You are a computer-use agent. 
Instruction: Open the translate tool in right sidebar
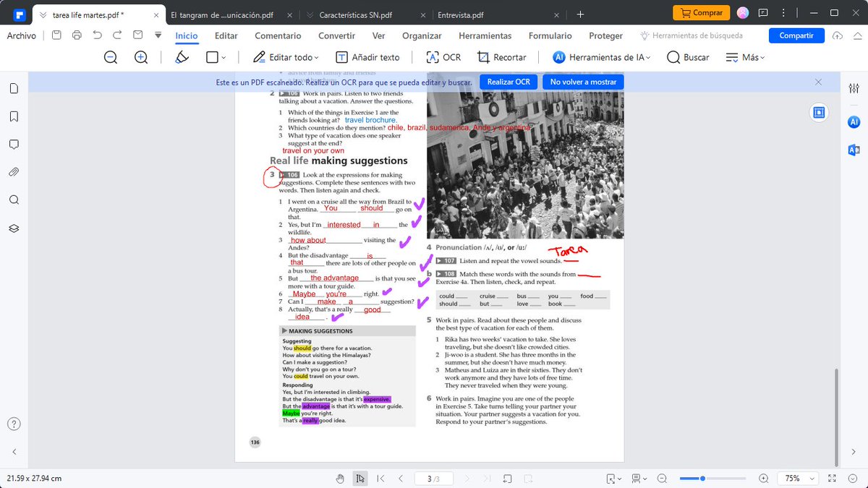(854, 150)
